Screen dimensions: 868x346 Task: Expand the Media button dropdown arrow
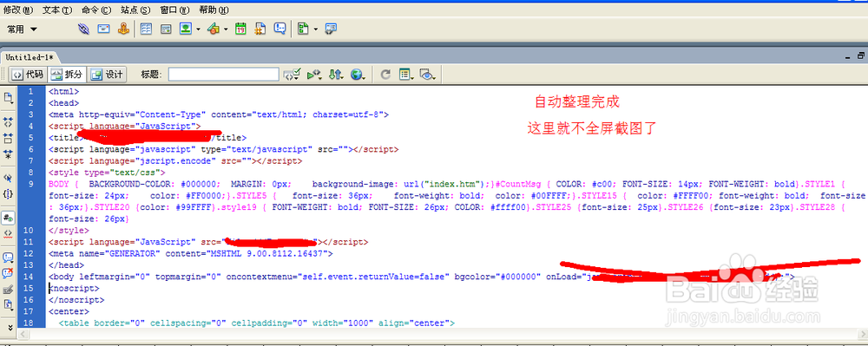tap(226, 29)
